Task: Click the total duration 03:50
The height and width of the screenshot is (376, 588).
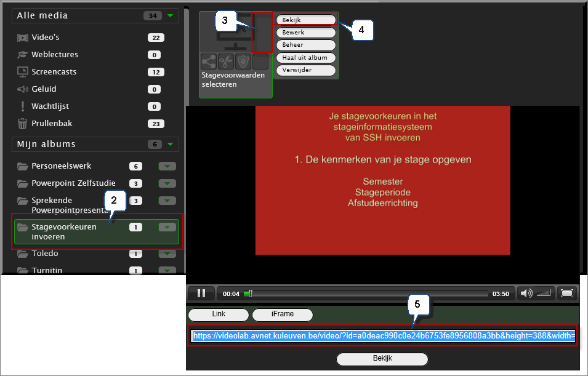Action: [x=501, y=294]
